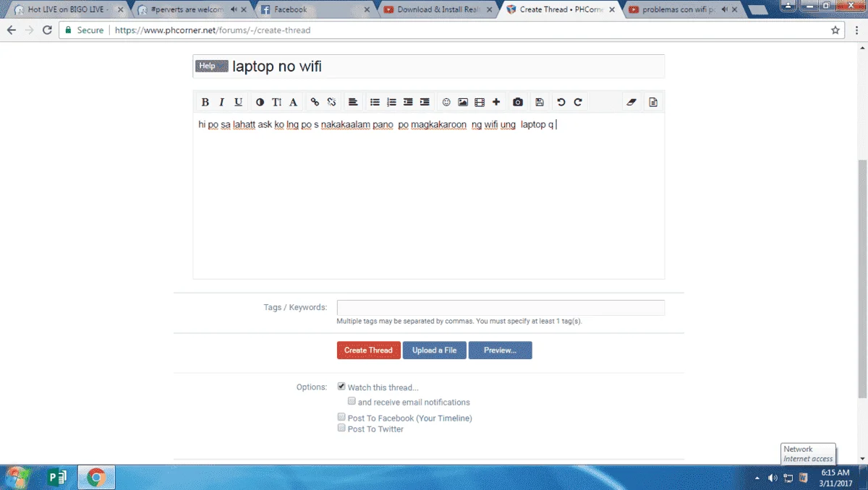Switch to the Facebook tab

click(313, 10)
